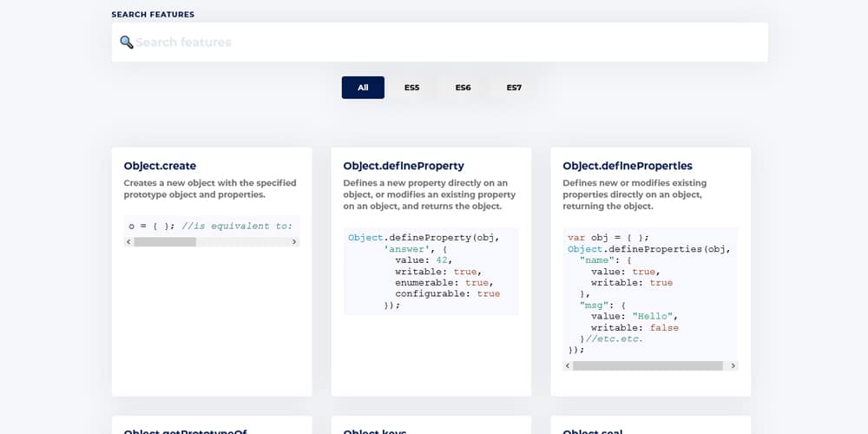The width and height of the screenshot is (868, 434).
Task: Click code line 'value: "Hello",'
Action: coord(635,317)
